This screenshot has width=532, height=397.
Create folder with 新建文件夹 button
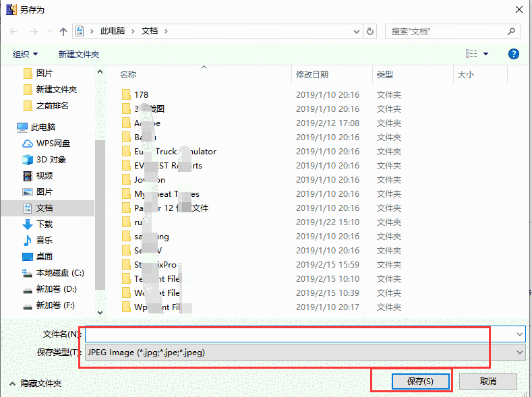(x=79, y=54)
